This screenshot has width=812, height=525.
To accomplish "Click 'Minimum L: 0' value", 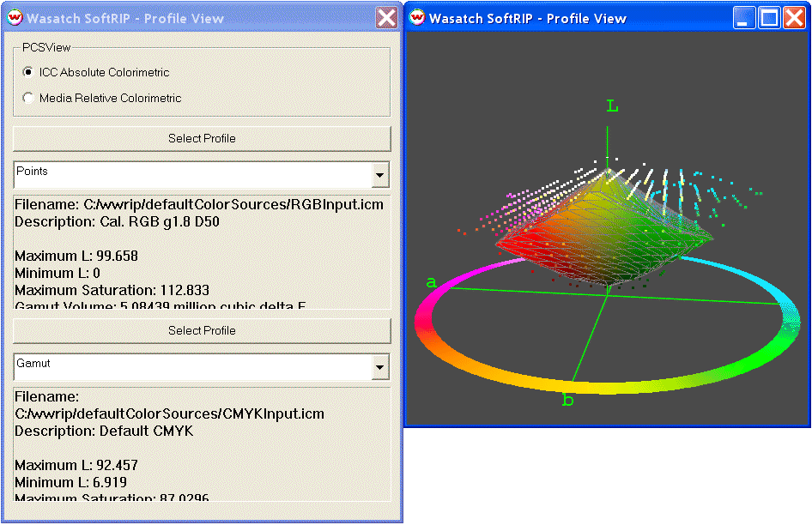I will click(58, 273).
